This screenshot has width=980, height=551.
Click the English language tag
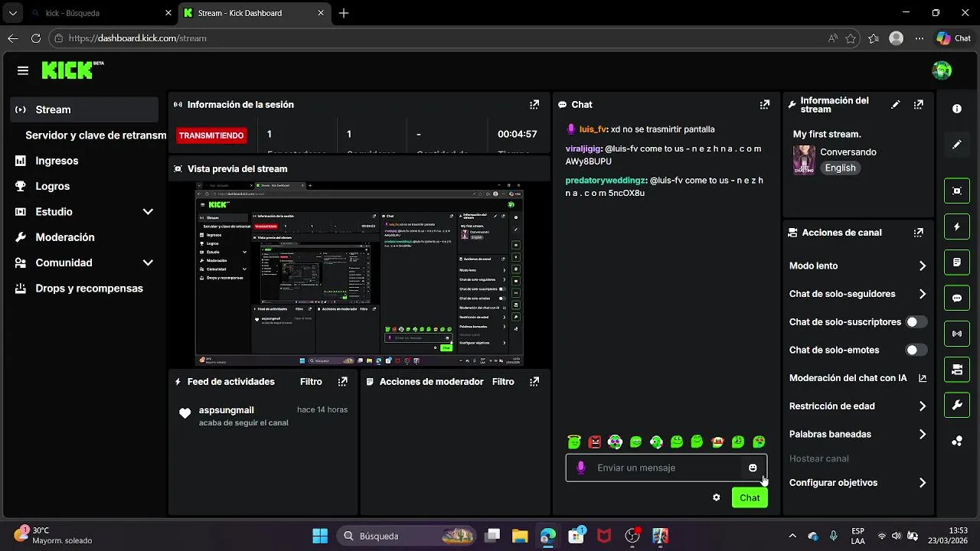(840, 168)
